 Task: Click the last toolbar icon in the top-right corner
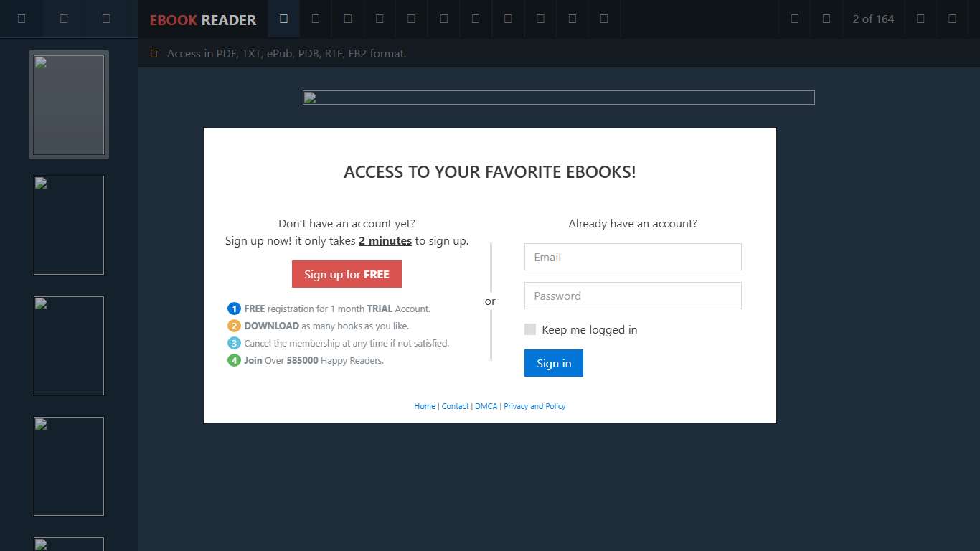click(x=952, y=19)
